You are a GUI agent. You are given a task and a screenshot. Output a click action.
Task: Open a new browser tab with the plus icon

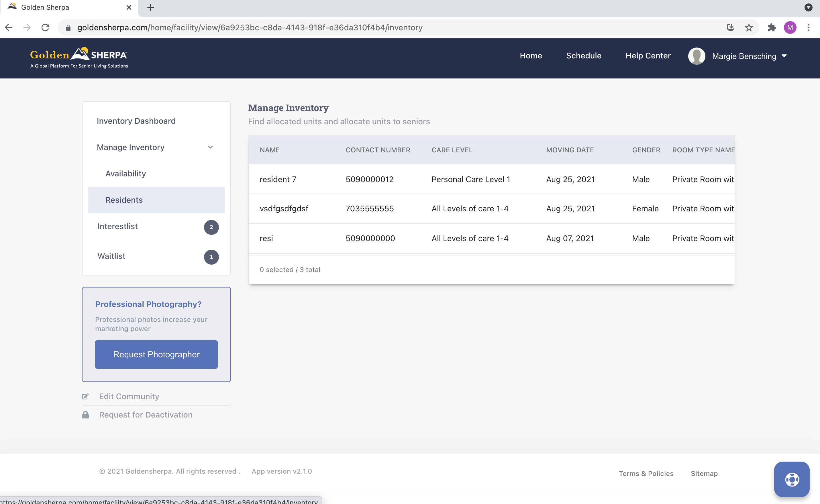point(151,7)
